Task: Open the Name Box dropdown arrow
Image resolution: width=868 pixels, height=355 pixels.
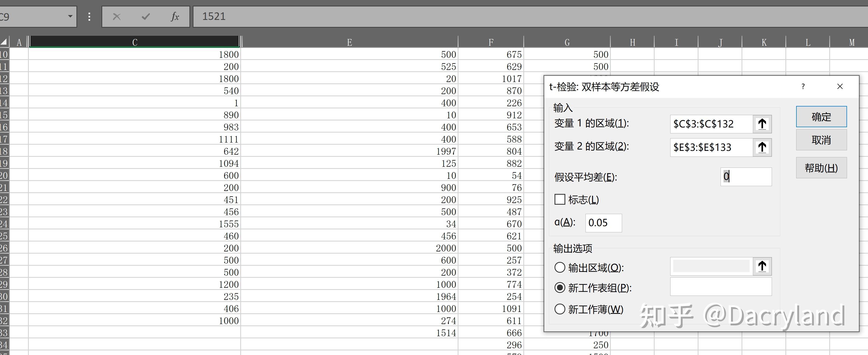Action: pyautogui.click(x=70, y=16)
